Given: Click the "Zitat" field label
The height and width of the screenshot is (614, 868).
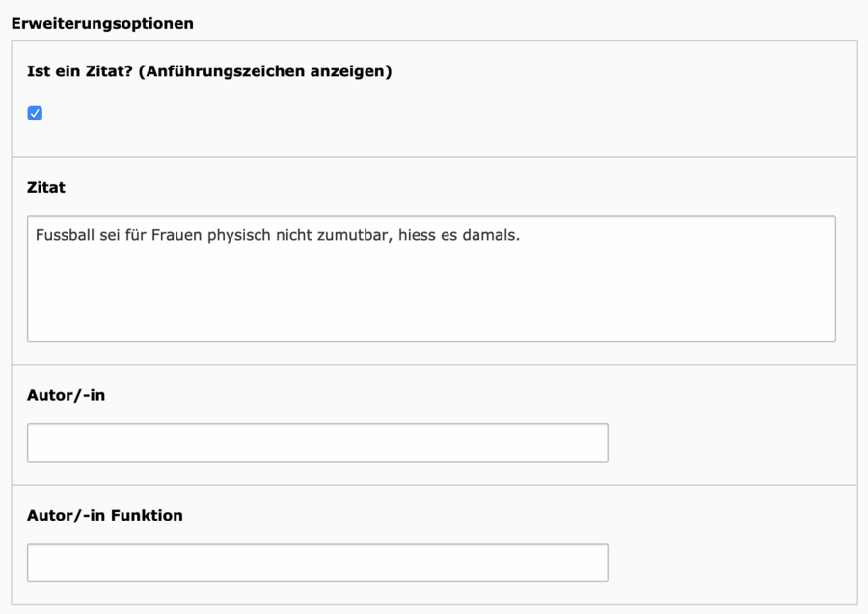Looking at the screenshot, I should (46, 188).
